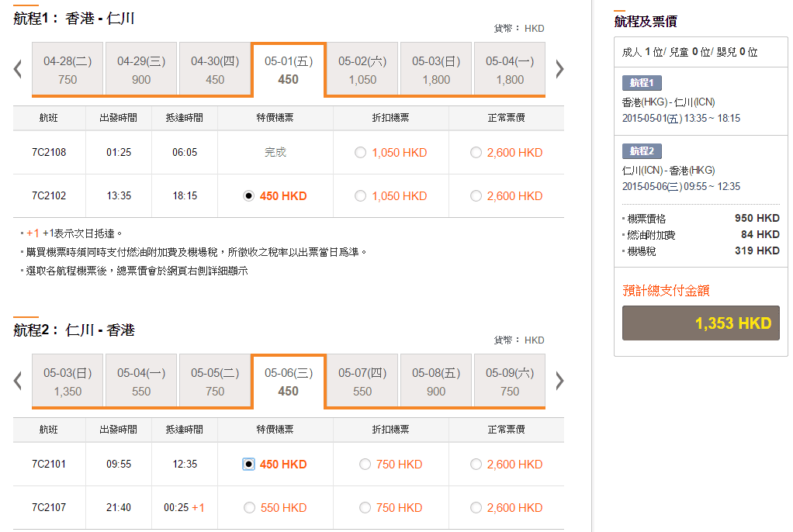Click next dates arrow for 航程1

(559, 69)
